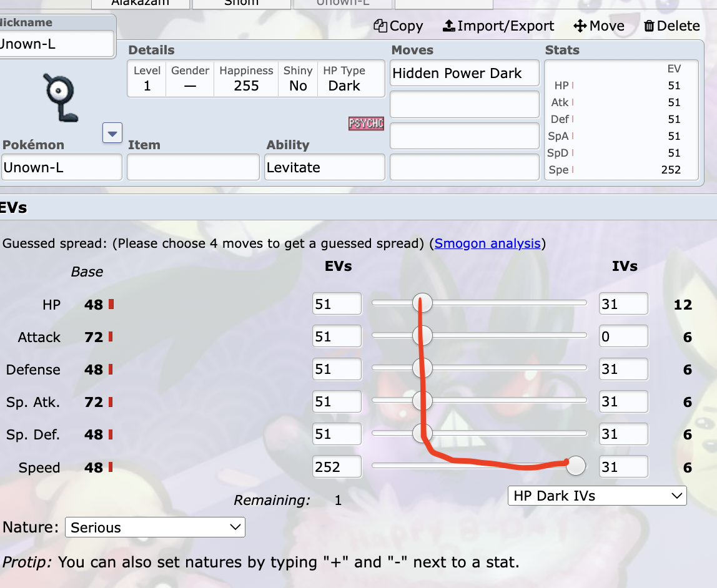The height and width of the screenshot is (588, 717).
Task: Click the fourth empty move slot
Action: [x=465, y=167]
